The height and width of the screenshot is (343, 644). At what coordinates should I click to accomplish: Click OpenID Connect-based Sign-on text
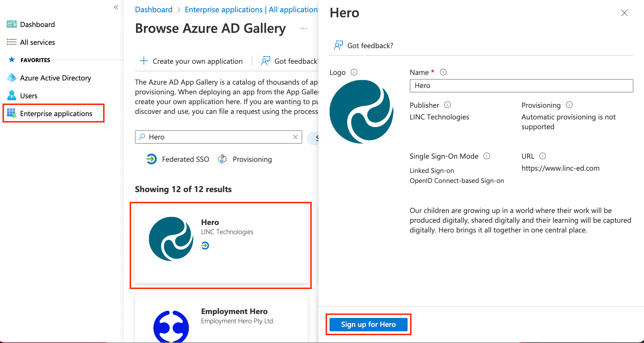tap(457, 181)
